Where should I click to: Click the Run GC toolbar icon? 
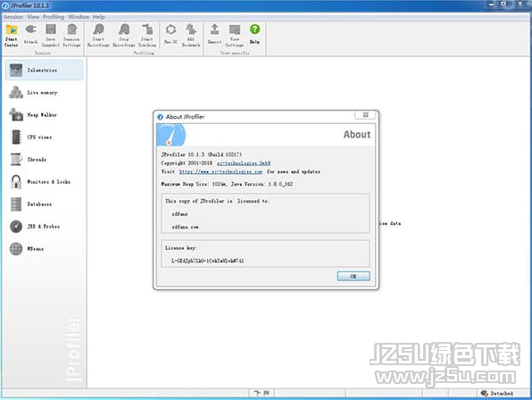pyautogui.click(x=170, y=34)
